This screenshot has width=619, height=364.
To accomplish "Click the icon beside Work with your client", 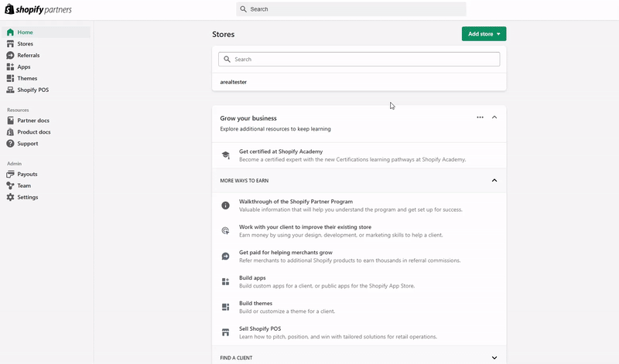I will [x=225, y=231].
